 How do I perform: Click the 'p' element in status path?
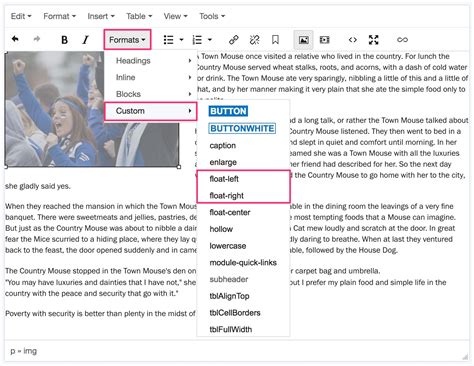[13, 351]
